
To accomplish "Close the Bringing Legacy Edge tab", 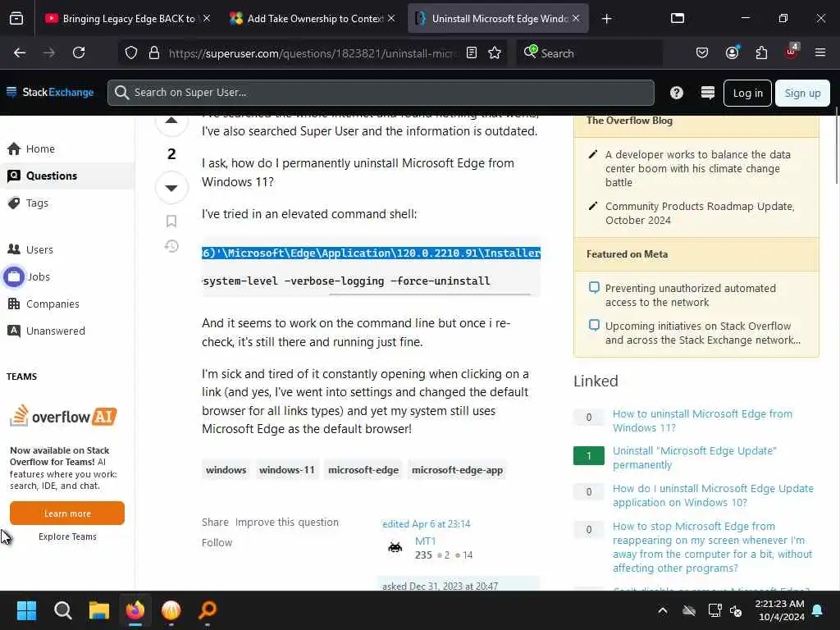I will point(207,18).
